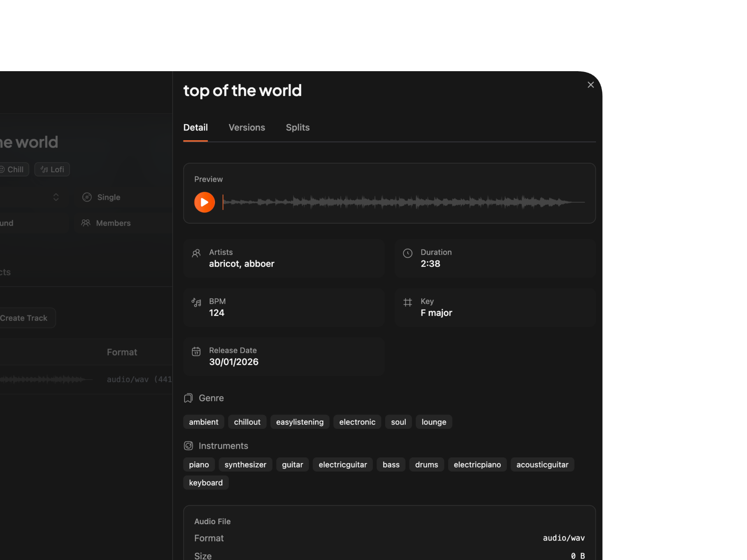Viewport: 747px width, 560px height.
Task: Switch to the Versions tab
Action: (247, 127)
